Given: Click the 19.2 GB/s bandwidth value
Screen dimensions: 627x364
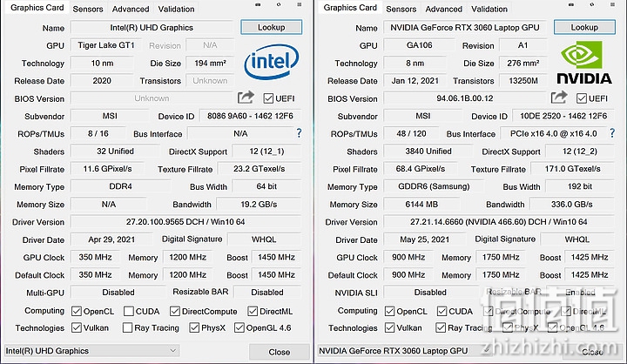Looking at the screenshot, I should pyautogui.click(x=259, y=204).
